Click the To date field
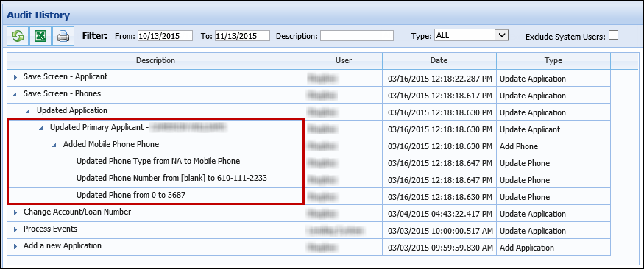644x269 pixels. tap(242, 36)
